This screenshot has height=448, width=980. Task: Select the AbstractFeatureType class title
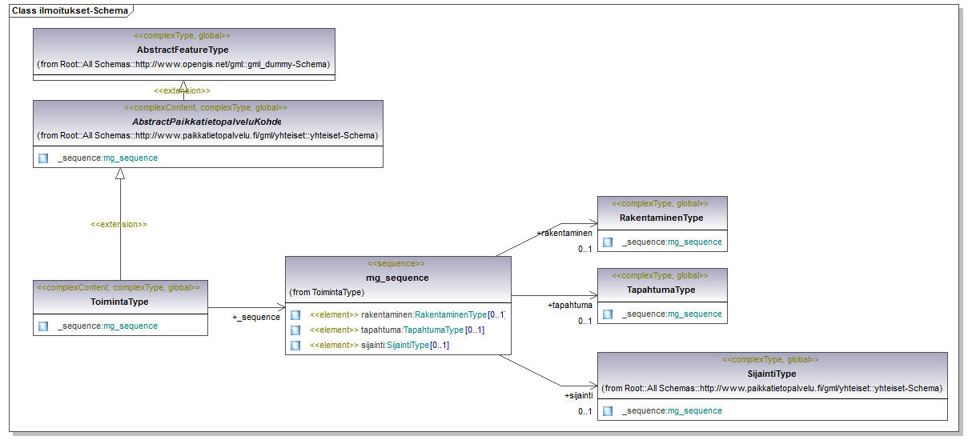point(183,50)
